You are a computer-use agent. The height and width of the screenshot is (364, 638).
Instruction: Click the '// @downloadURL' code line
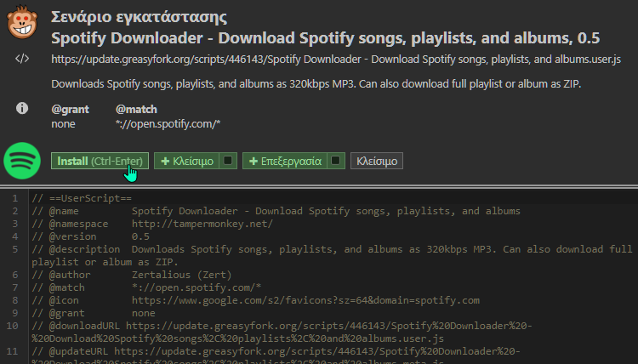[282, 333]
